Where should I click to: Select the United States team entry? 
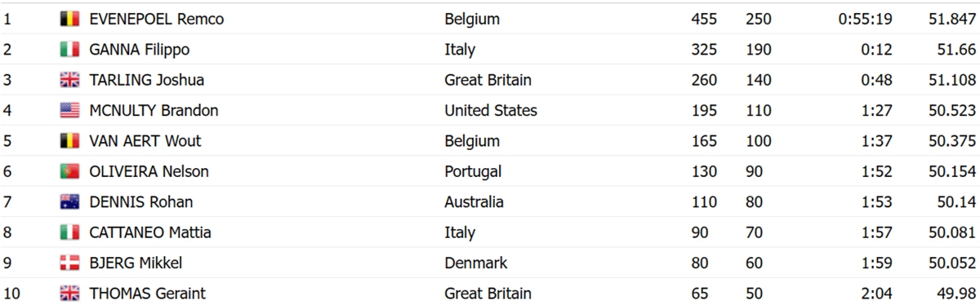point(491,110)
